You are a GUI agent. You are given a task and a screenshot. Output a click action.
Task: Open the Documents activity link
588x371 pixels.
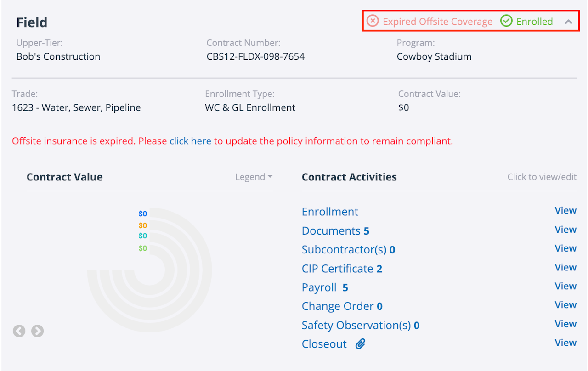[331, 230]
